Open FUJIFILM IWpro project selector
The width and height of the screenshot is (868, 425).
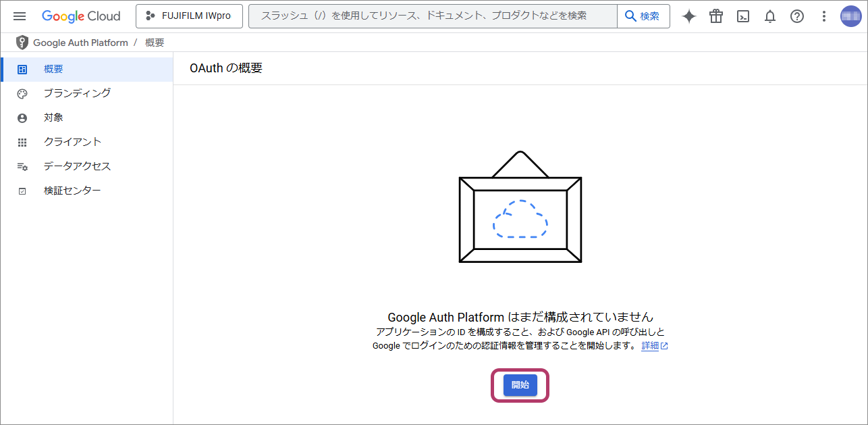point(189,16)
